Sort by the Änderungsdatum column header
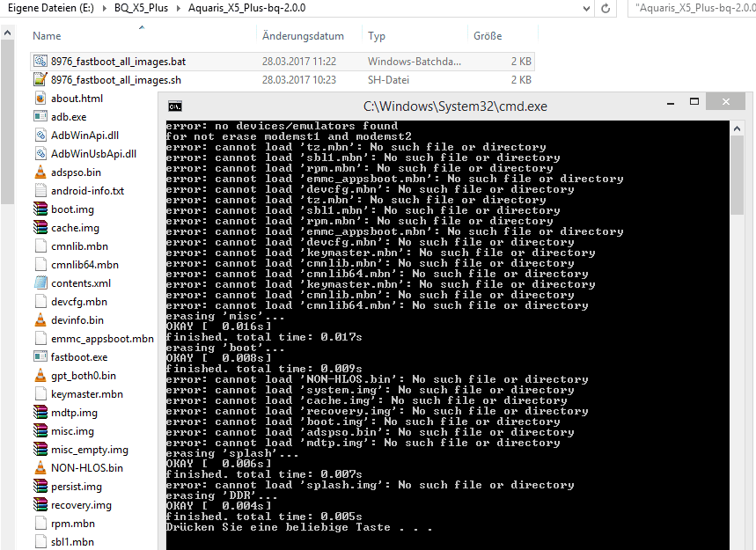756x550 pixels. pos(303,36)
